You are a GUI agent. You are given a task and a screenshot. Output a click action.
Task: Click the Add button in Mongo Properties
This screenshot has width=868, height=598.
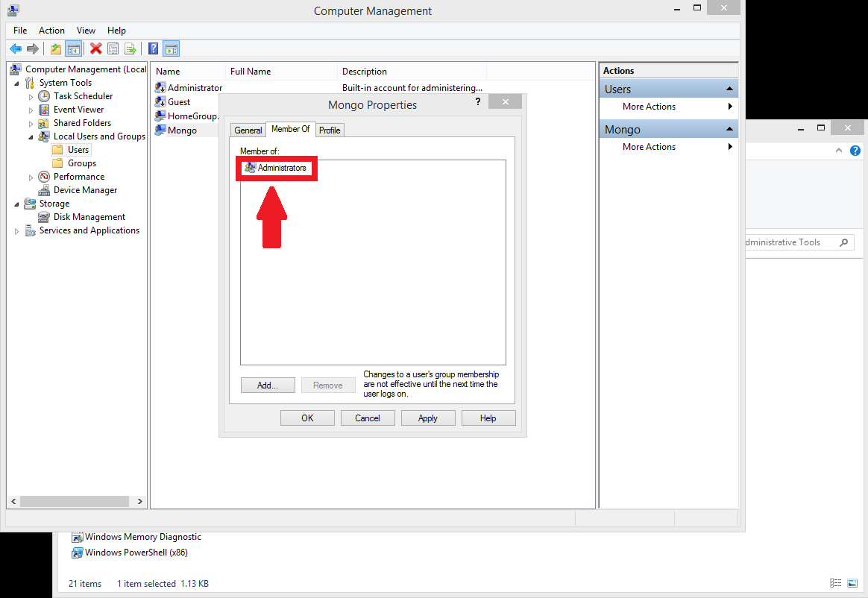pos(268,385)
